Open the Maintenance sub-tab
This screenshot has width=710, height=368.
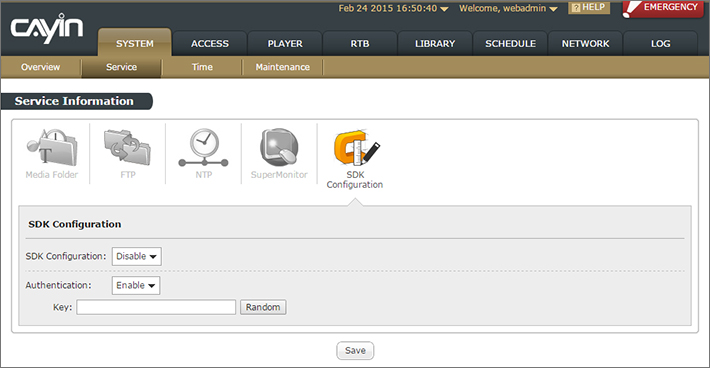tap(283, 67)
